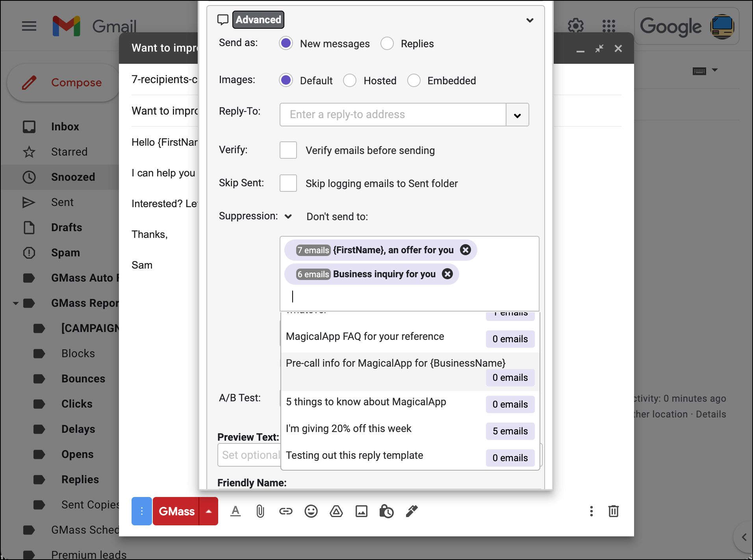Open the GMass button dropdown arrow

(209, 511)
